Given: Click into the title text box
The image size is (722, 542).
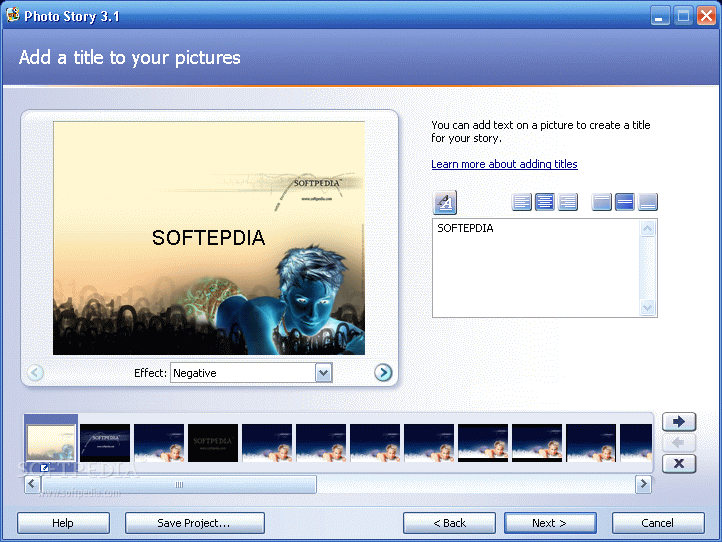Looking at the screenshot, I should coord(536,268).
